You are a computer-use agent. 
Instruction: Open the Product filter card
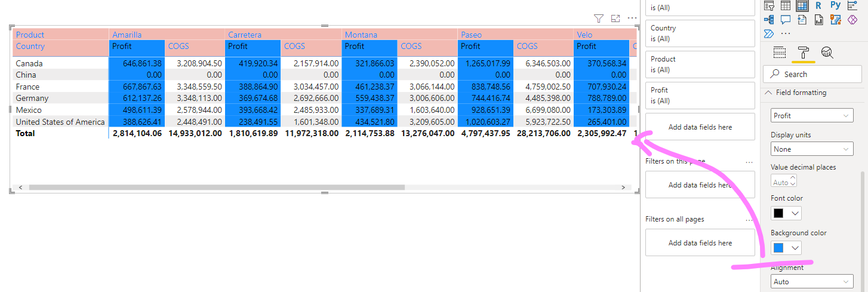[x=700, y=64]
